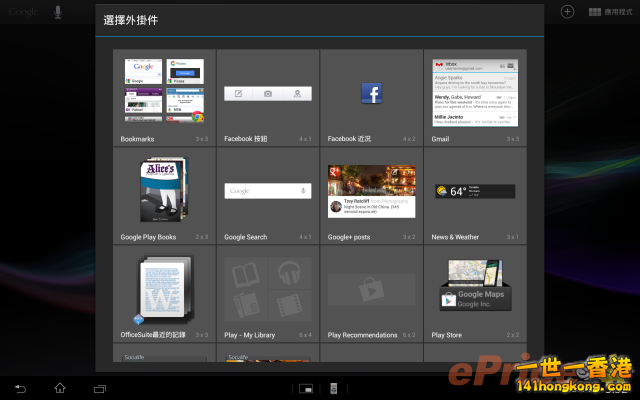Pick the News & Weather 64° widget
640x400 pixels.
475,191
